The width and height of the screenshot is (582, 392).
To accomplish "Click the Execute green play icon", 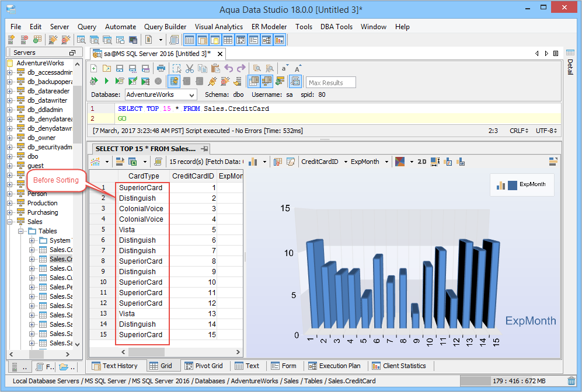I will click(106, 81).
